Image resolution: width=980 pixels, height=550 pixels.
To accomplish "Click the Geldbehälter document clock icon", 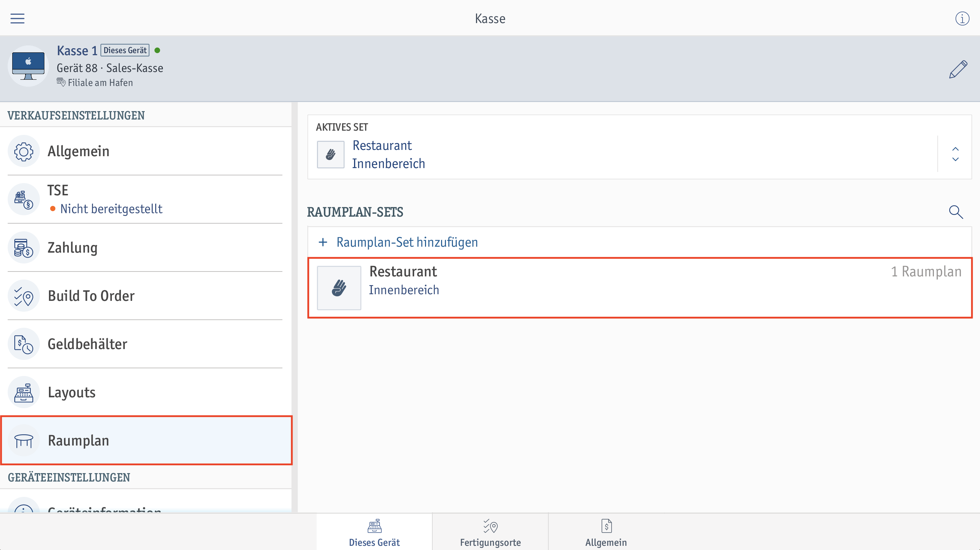I will pyautogui.click(x=23, y=344).
